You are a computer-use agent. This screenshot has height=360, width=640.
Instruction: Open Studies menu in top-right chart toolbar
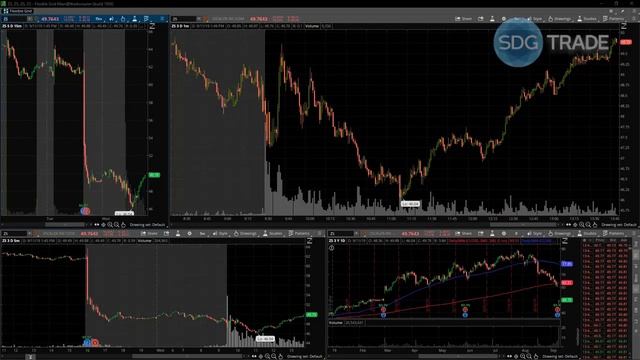(587, 19)
